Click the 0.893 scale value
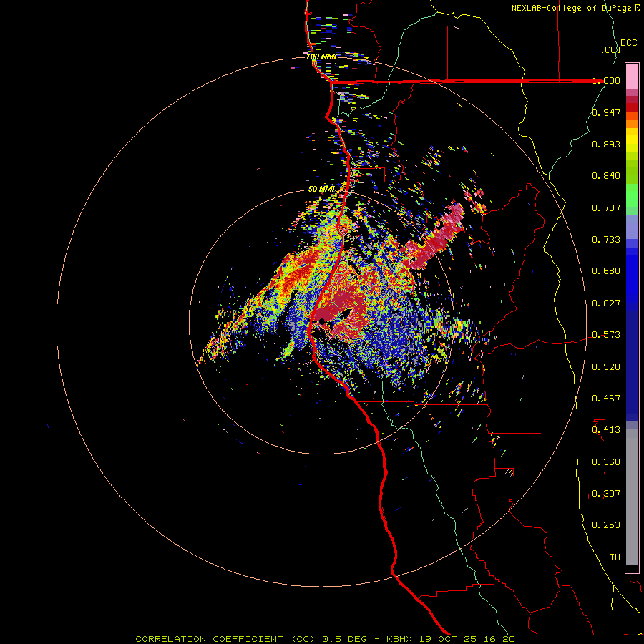 point(606,144)
